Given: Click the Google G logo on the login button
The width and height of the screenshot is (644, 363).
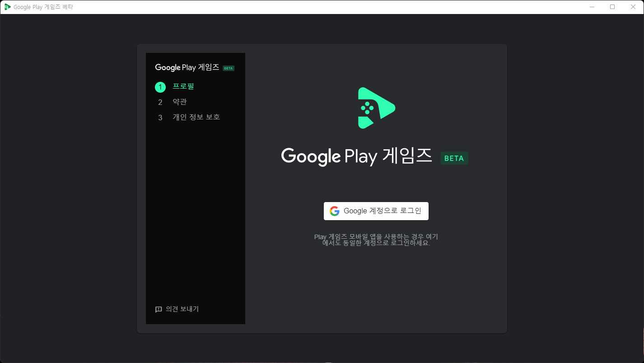Looking at the screenshot, I should click(334, 211).
